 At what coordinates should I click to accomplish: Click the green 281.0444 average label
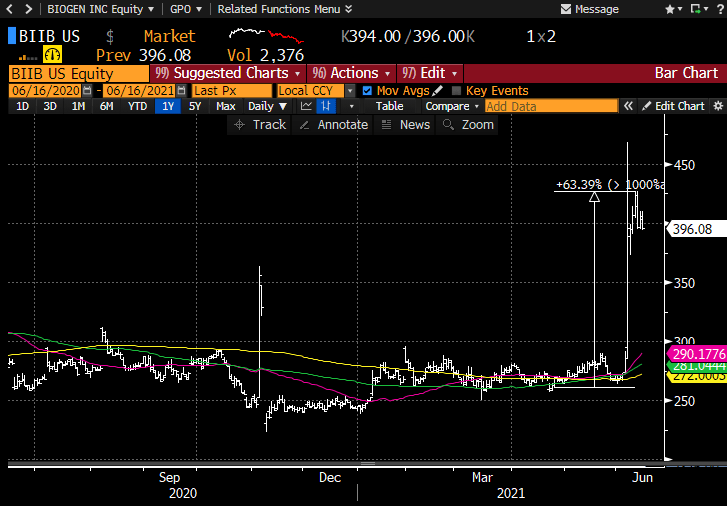[x=697, y=366]
